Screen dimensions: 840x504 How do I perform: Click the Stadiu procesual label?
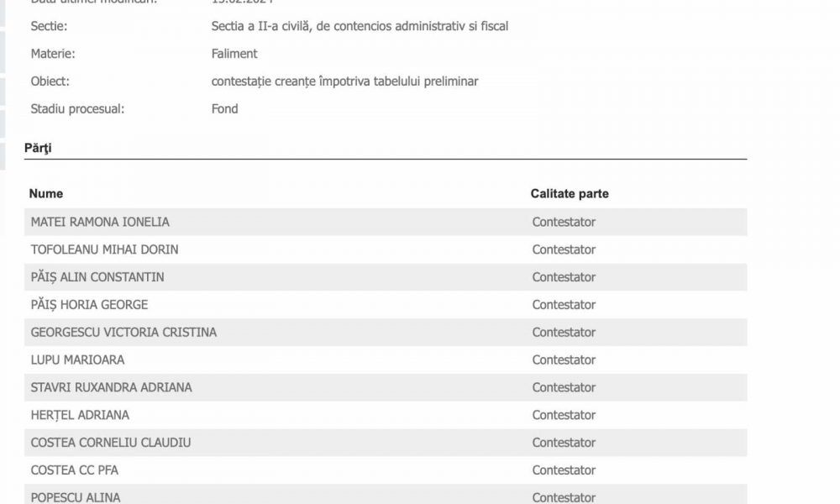click(x=76, y=108)
